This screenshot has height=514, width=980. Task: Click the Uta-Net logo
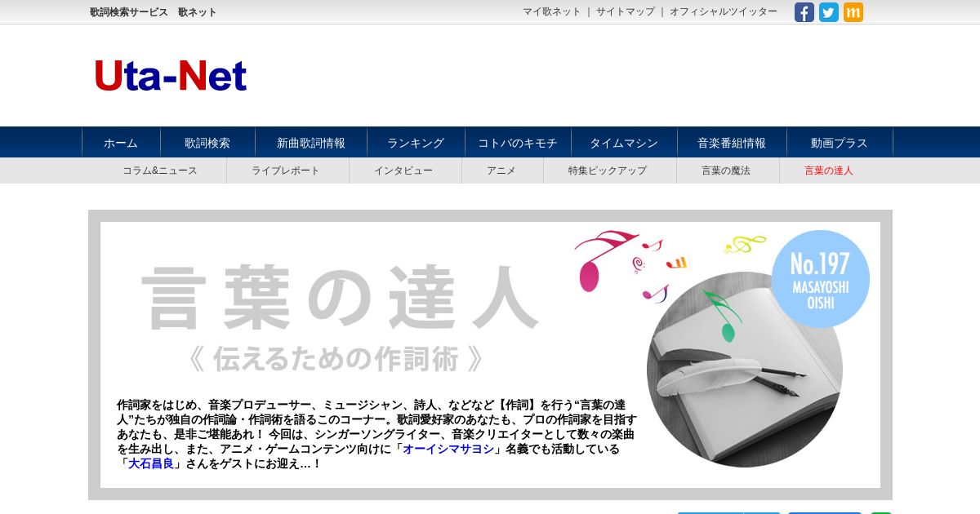tap(170, 76)
